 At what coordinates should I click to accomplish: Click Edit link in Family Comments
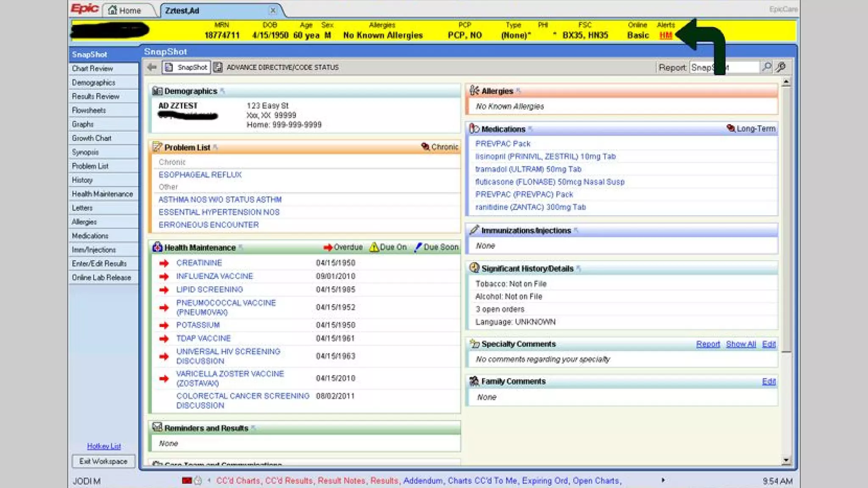768,381
